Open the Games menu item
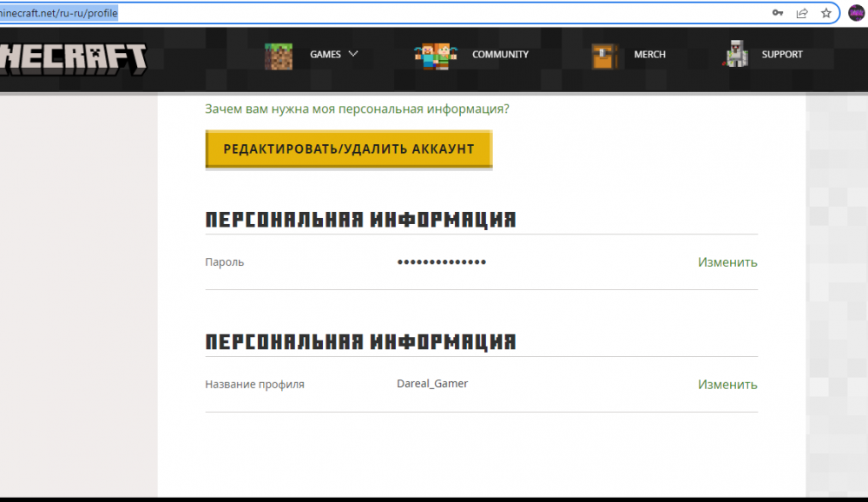Viewport: 868px width, 502px height. [x=325, y=55]
